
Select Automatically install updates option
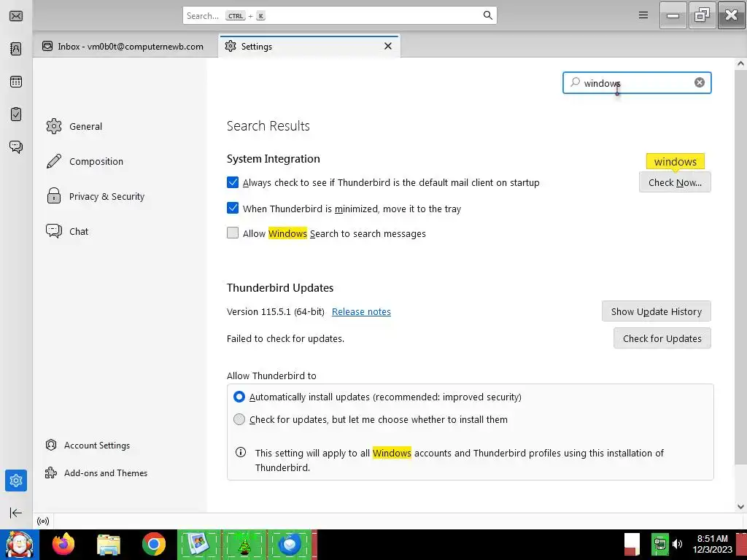[239, 397]
